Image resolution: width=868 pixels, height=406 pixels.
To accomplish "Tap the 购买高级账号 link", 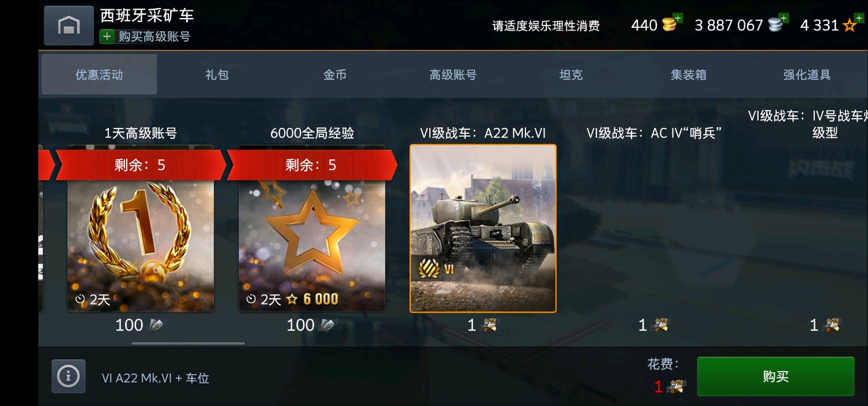I will (155, 36).
